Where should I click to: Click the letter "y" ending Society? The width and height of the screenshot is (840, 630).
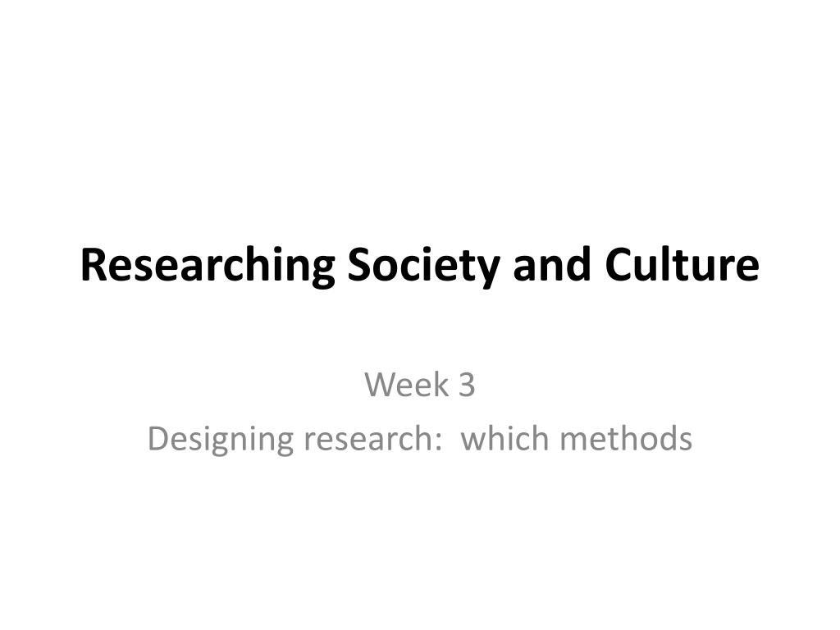tap(489, 272)
